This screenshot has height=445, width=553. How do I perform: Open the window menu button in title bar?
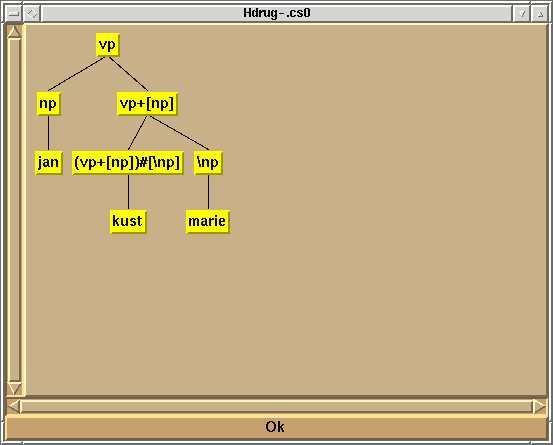pyautogui.click(x=14, y=14)
